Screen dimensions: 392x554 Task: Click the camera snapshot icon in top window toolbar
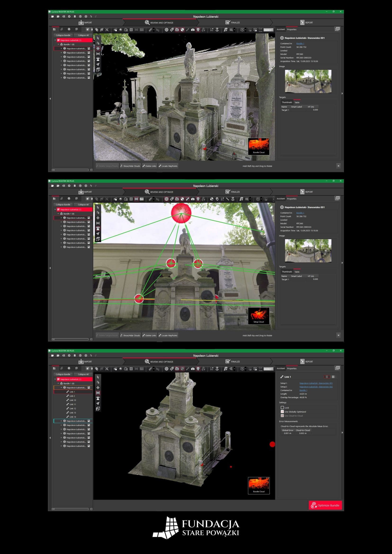(193, 30)
